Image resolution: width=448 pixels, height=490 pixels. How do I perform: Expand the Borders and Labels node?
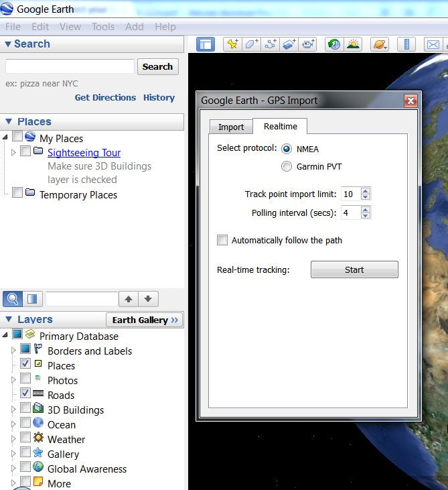(x=13, y=351)
